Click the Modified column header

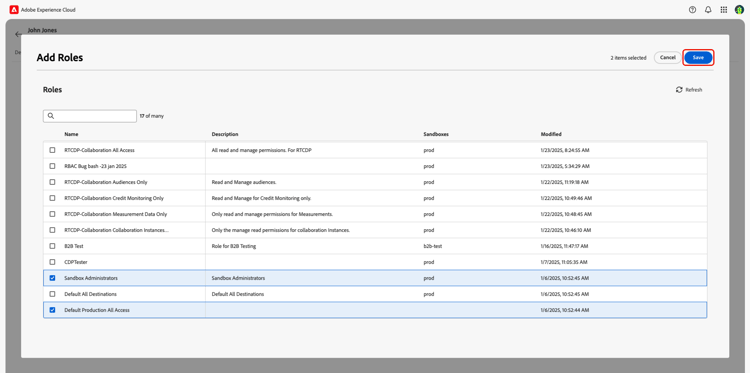[x=551, y=134]
